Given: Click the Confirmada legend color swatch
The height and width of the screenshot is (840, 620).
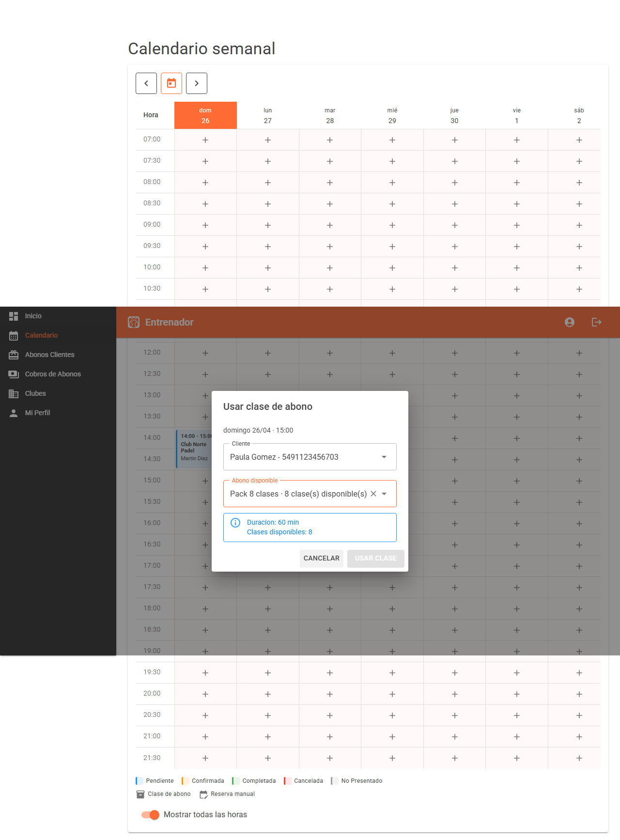Looking at the screenshot, I should (x=185, y=781).
